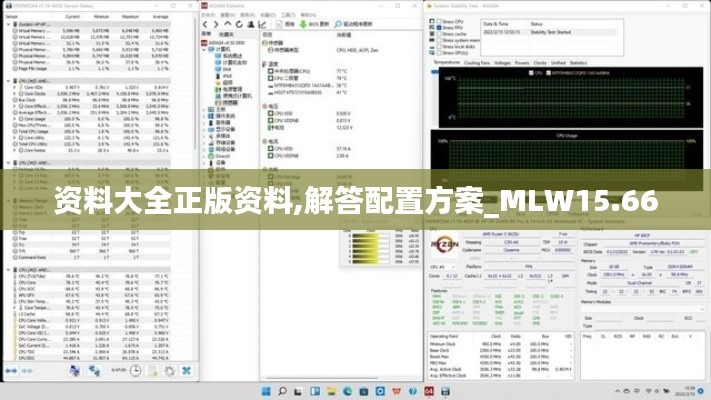This screenshot has width=711, height=400.
Task: Toggle CPU checkbox in temperature graph
Action: point(531,73)
